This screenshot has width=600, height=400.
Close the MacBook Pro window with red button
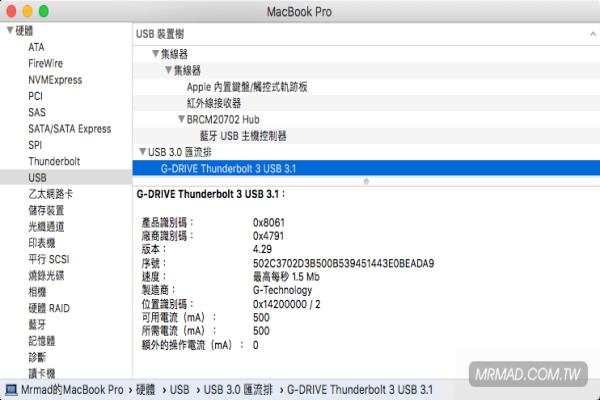[x=11, y=11]
